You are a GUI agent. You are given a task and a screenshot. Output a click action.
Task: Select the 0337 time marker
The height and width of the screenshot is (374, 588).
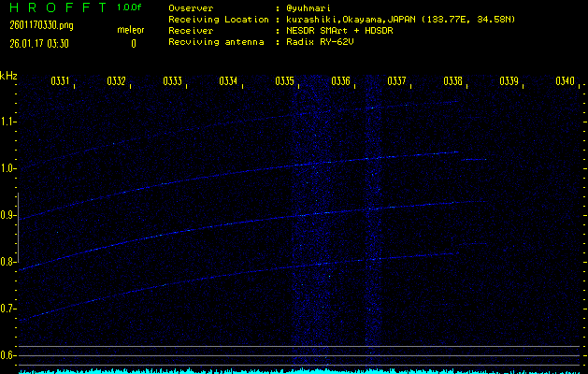(x=396, y=81)
